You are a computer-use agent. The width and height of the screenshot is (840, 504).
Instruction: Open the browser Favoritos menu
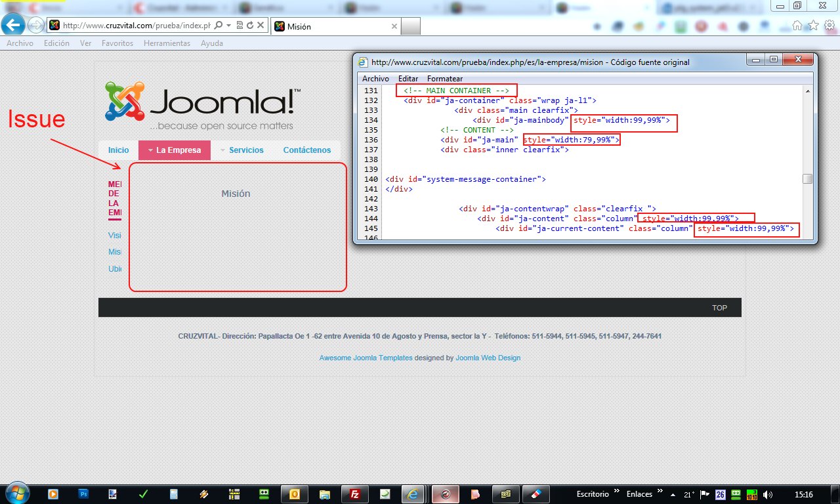tap(117, 43)
